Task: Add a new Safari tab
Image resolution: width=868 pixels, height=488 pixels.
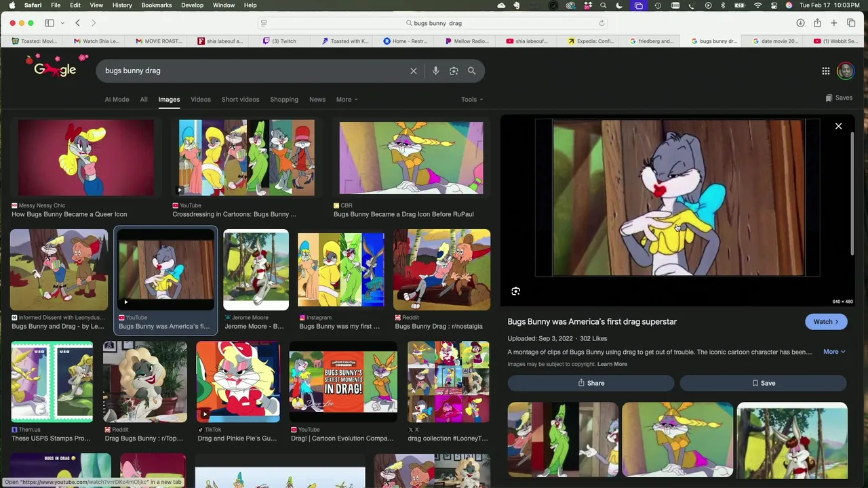Action: coord(834,23)
